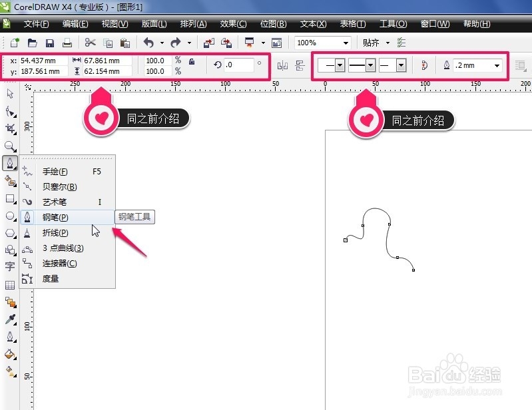Click the mirror horizontally button

tap(282, 65)
